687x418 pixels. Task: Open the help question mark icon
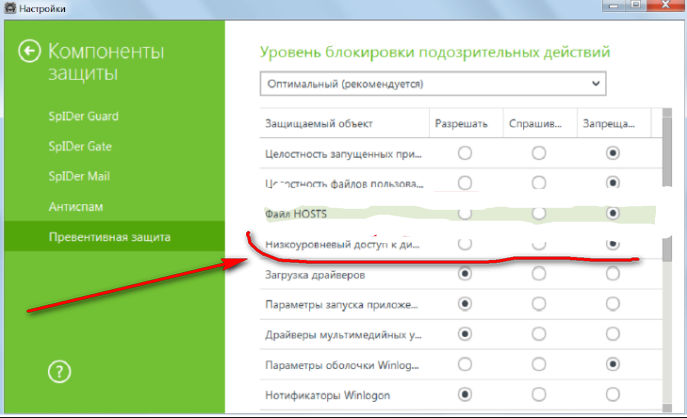(59, 373)
